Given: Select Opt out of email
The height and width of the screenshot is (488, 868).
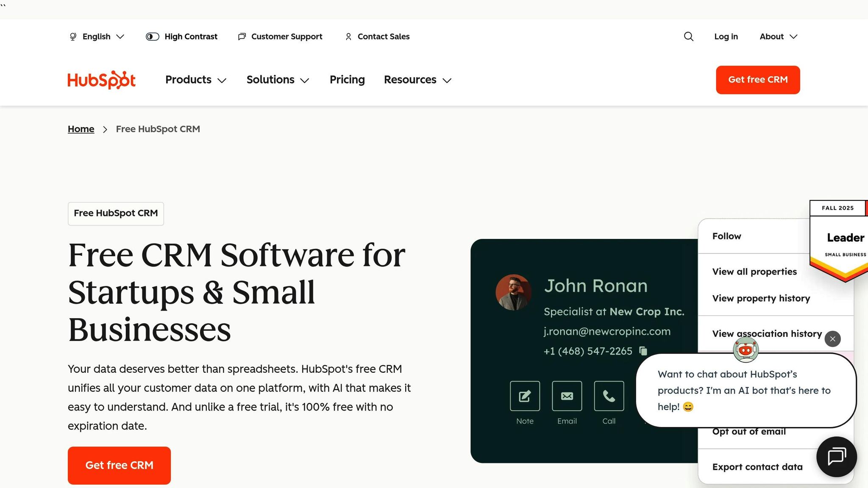Looking at the screenshot, I should click(x=749, y=431).
